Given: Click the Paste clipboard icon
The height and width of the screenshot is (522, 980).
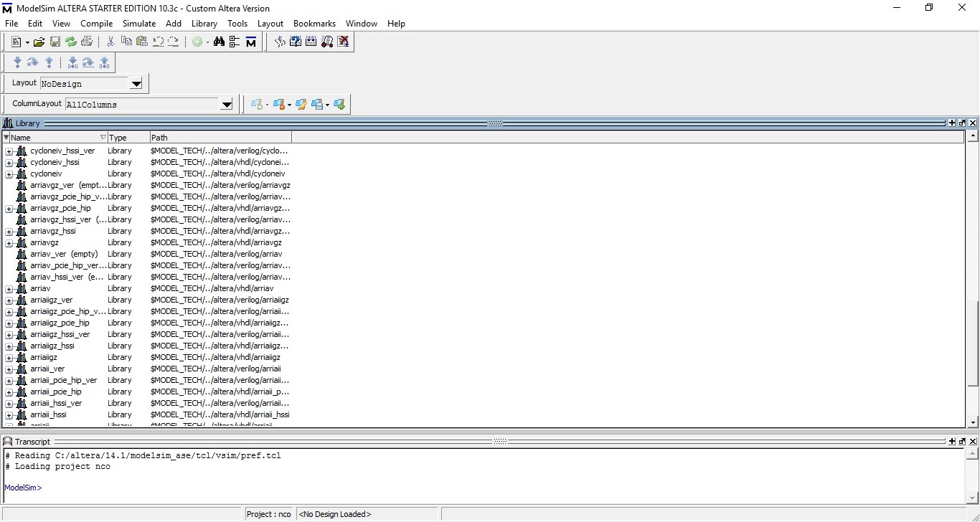Looking at the screenshot, I should click(141, 42).
